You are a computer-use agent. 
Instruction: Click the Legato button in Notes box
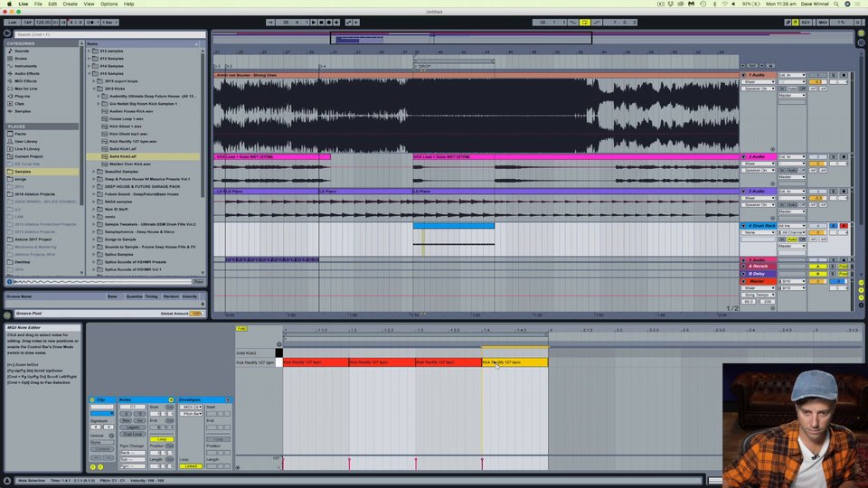click(x=132, y=427)
